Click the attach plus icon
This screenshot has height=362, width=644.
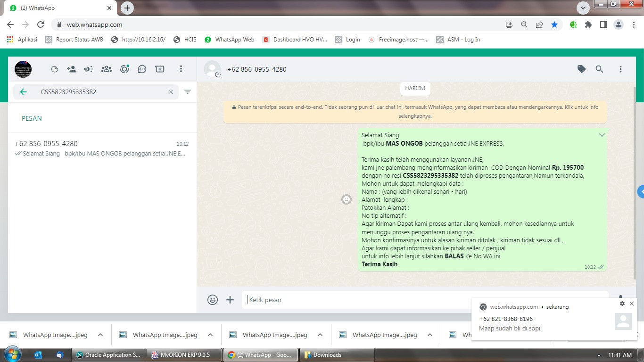tap(230, 300)
